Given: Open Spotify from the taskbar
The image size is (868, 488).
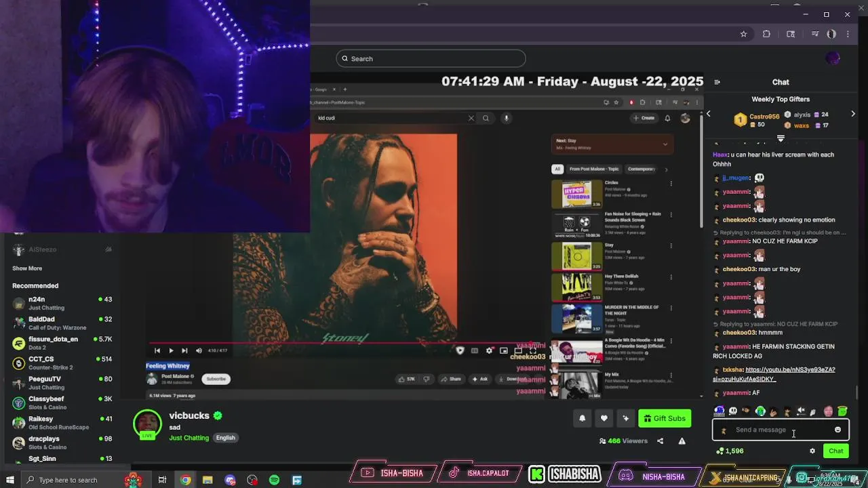Looking at the screenshot, I should pyautogui.click(x=274, y=480).
